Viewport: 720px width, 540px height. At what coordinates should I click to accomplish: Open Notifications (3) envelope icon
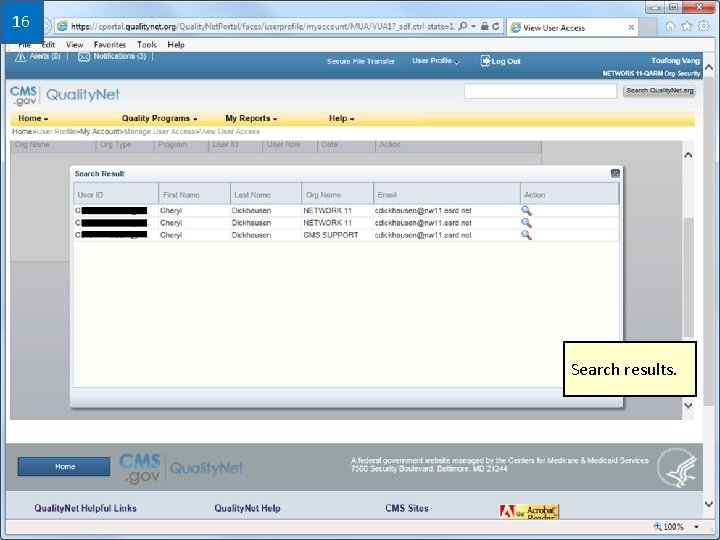(84, 57)
